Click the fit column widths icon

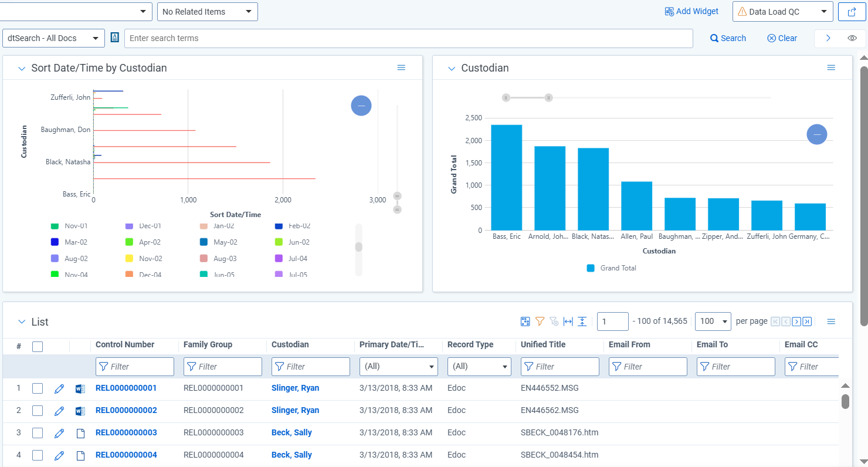tap(568, 322)
